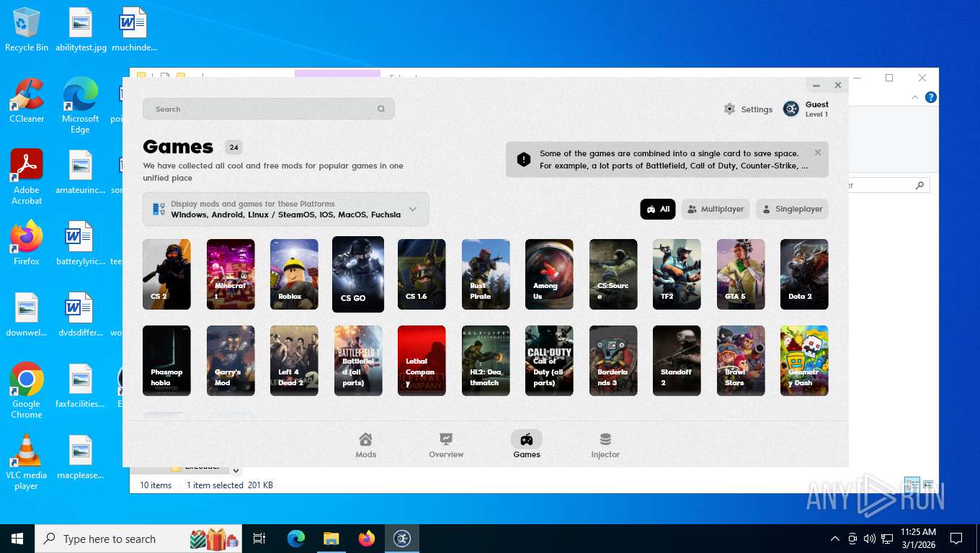Open File Explorer from taskbar
The width and height of the screenshot is (980, 553).
(x=331, y=539)
